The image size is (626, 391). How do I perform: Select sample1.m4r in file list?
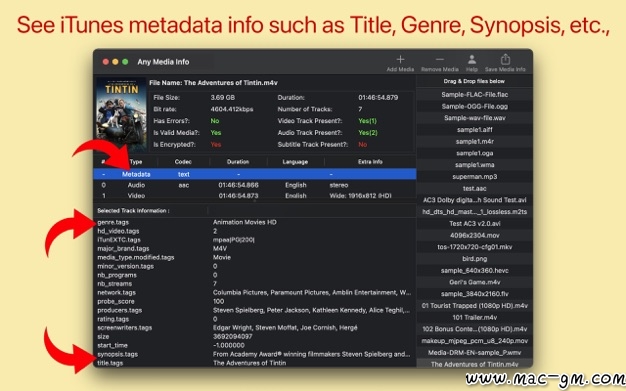474,141
